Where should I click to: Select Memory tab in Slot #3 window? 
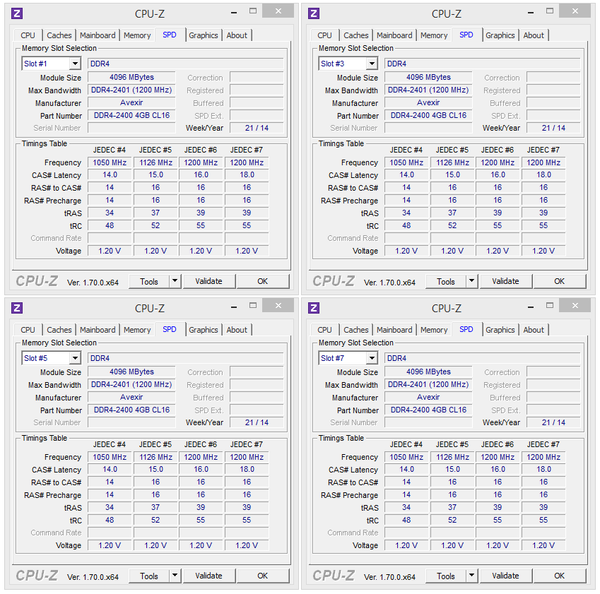434,35
